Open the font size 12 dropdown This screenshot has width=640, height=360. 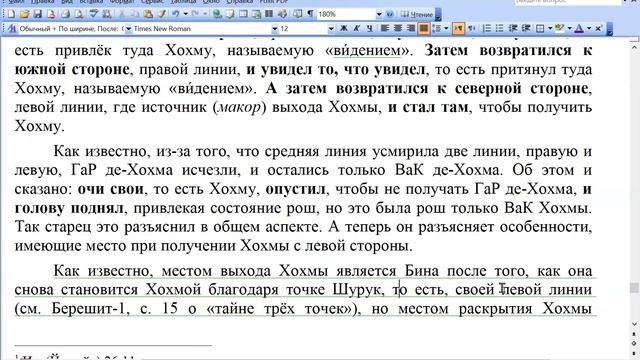(331, 29)
